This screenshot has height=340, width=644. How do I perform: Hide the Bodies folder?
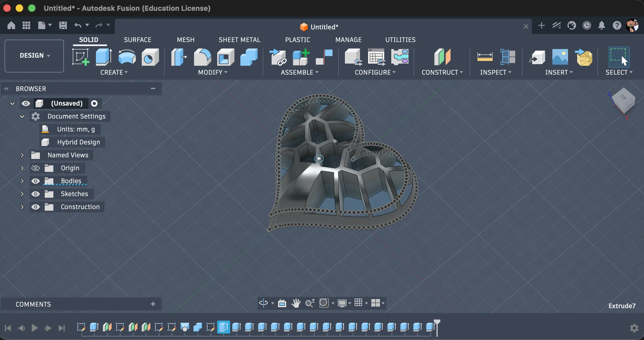pos(36,181)
